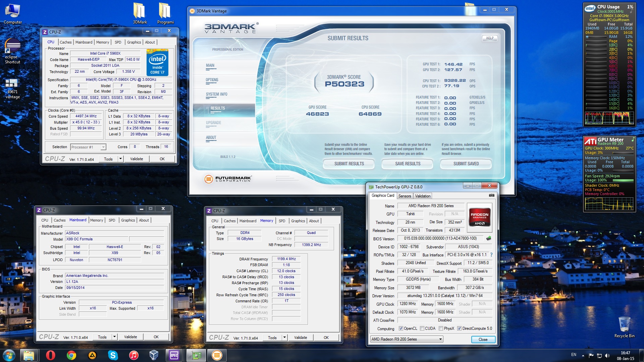Expand Tools dropdown arrow in Memory CPU-Z window
644x362 pixels.
pyautogui.click(x=284, y=338)
